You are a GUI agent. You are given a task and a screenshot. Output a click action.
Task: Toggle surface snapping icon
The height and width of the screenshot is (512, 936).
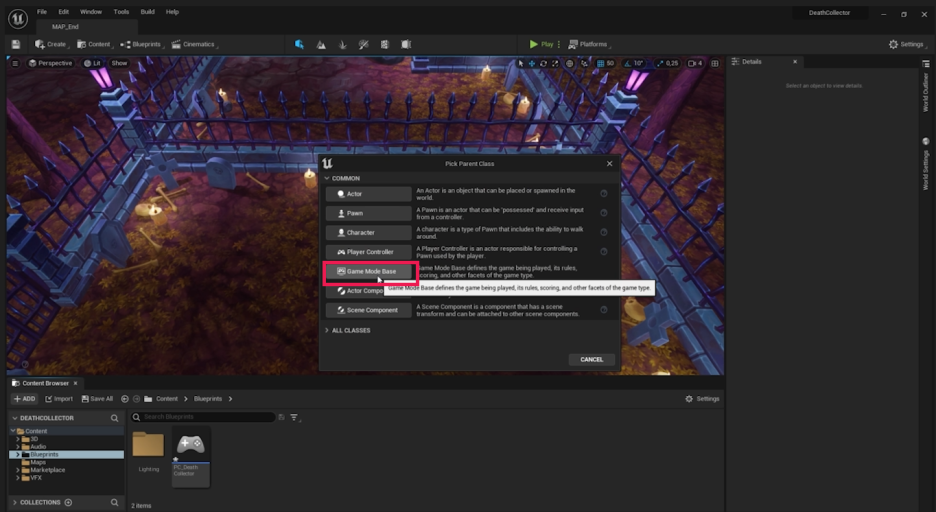(x=584, y=63)
